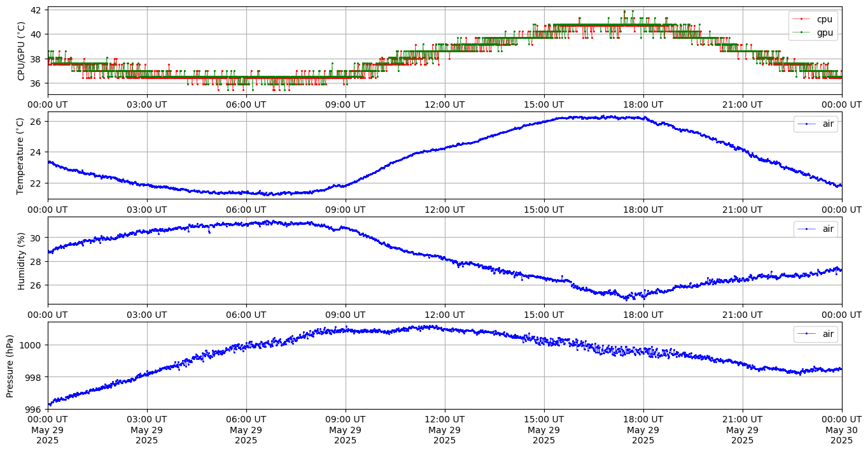This screenshot has height=451, width=868.
Task: Click the '09:00 UT May 29 2025' time label
Action: tap(346, 429)
